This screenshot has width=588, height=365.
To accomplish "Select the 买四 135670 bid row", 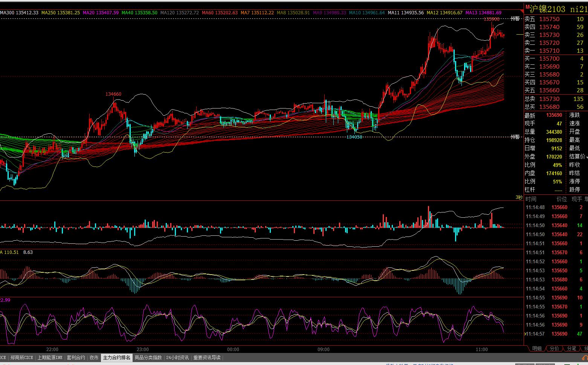I will click(556, 82).
